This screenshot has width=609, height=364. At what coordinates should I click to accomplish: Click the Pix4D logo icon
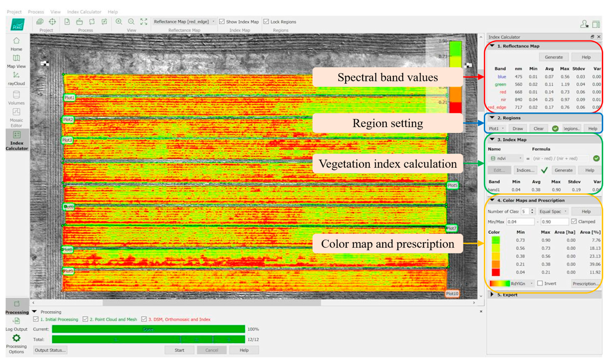(18, 24)
